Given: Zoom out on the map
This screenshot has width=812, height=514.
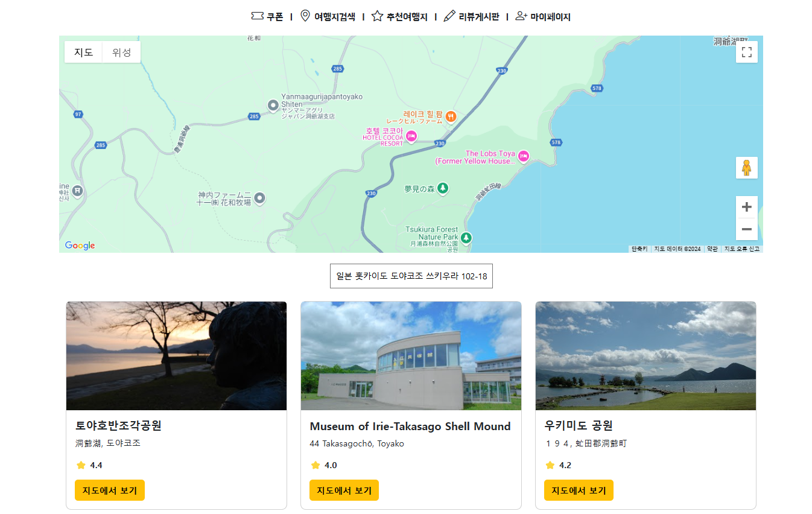Looking at the screenshot, I should (x=747, y=229).
